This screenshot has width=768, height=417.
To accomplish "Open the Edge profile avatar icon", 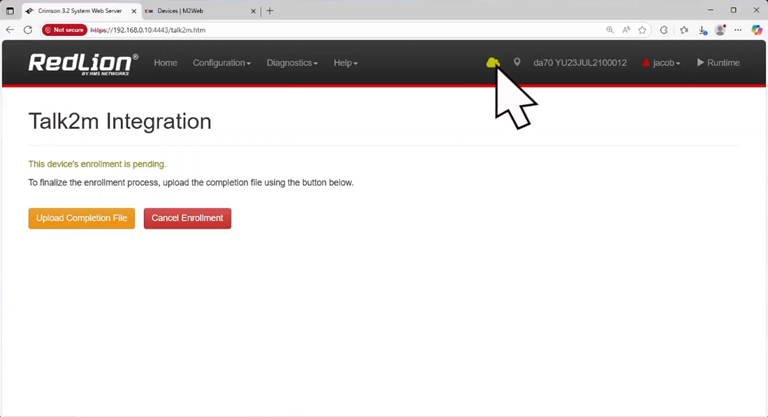I will pyautogui.click(x=720, y=30).
